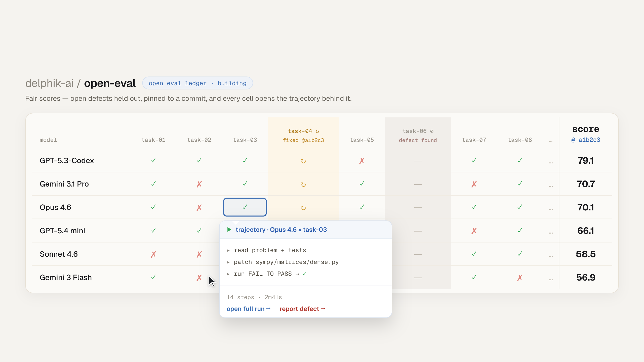The height and width of the screenshot is (362, 644).
Task: Click the task-05 column header
Action: [362, 140]
